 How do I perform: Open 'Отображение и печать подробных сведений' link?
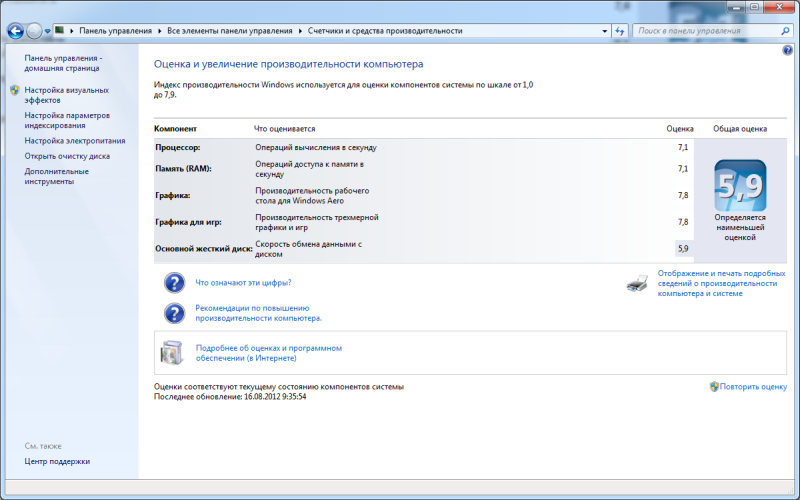721,283
